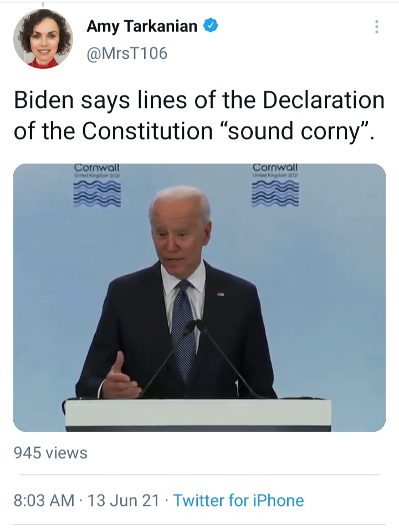Click the blue verified badge
Viewport: 399px width, 532px height.
tap(211, 26)
